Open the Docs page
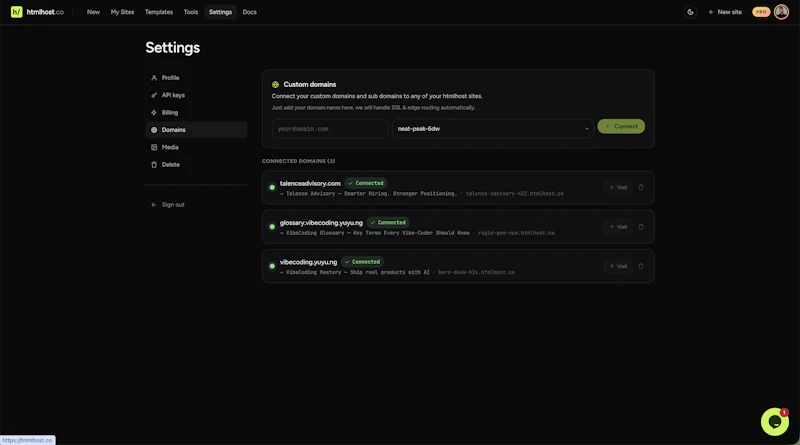 [x=249, y=12]
